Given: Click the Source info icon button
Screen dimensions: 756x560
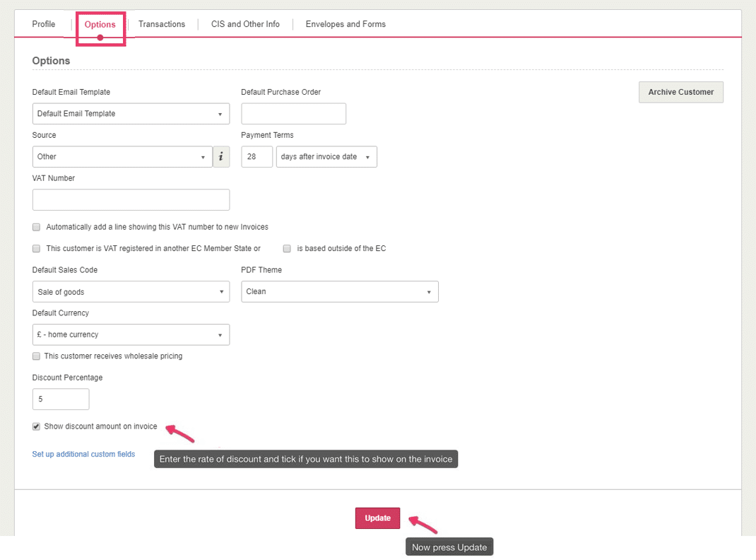Looking at the screenshot, I should pos(221,157).
